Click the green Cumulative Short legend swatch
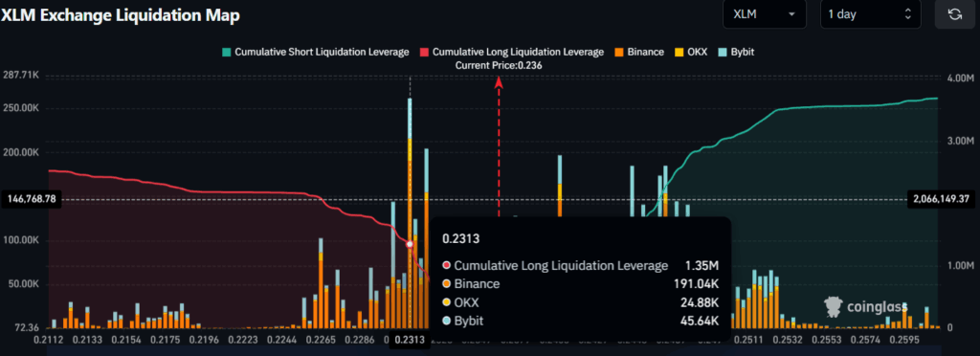980x356 pixels. point(226,53)
